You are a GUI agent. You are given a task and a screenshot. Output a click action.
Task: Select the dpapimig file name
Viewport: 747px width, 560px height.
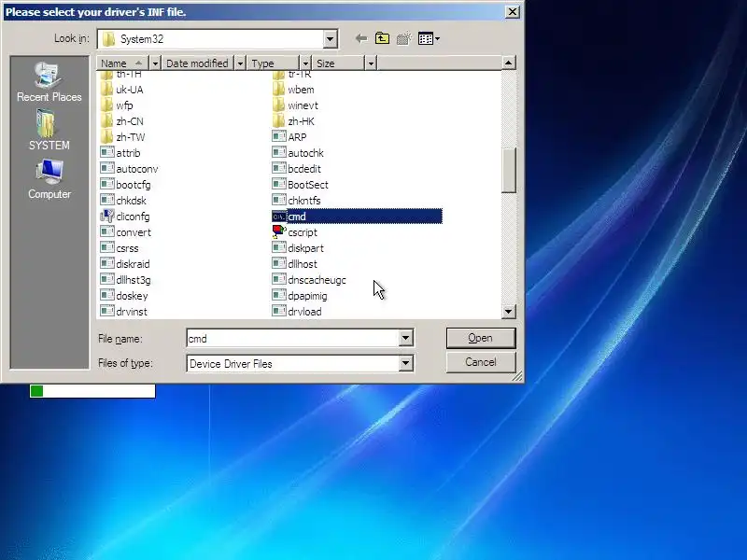tap(308, 296)
